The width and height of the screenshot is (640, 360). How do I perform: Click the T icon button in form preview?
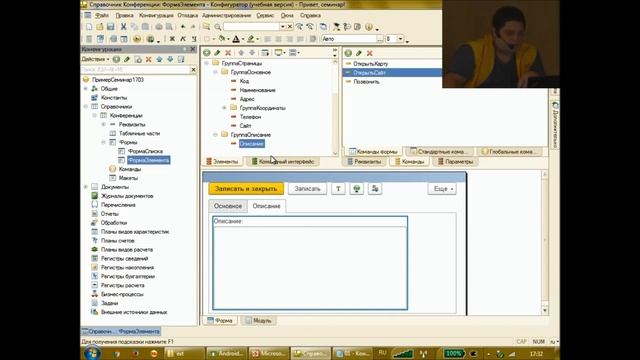tap(338, 189)
